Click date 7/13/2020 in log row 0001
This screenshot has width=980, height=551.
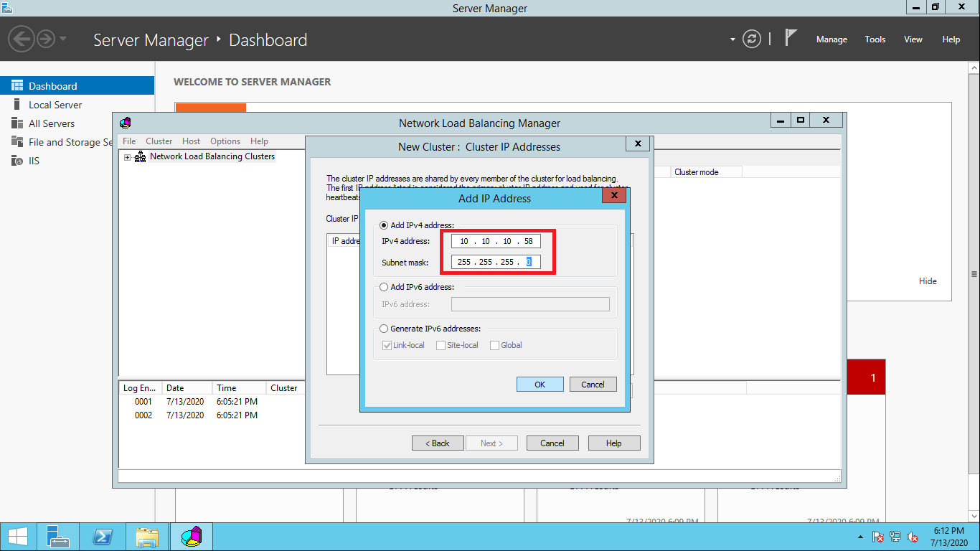click(185, 402)
